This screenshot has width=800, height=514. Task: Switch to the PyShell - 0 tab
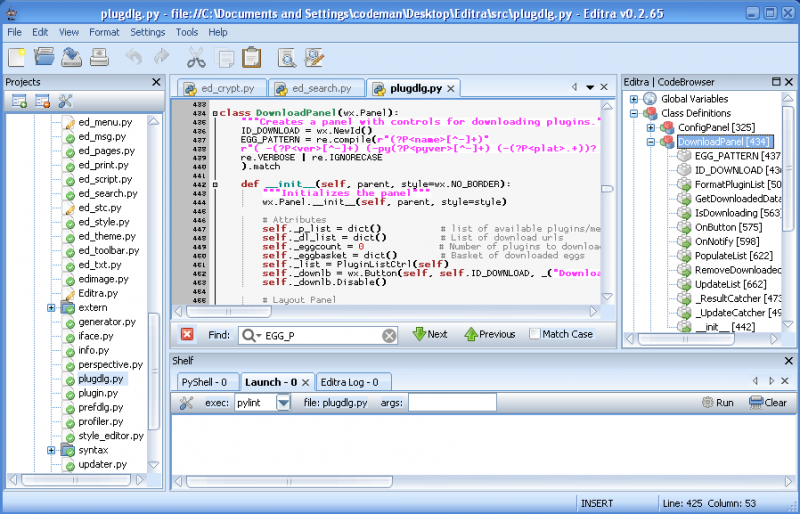point(207,382)
